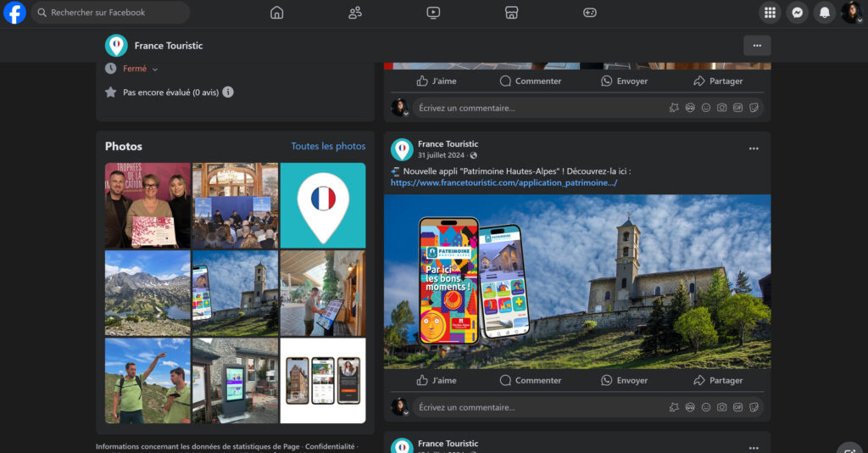Open the Facebook home logo

pos(15,12)
